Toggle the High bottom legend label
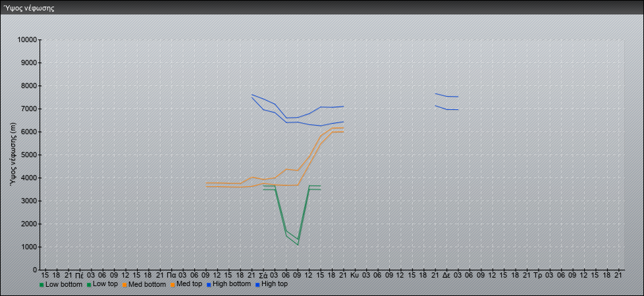 click(x=231, y=284)
